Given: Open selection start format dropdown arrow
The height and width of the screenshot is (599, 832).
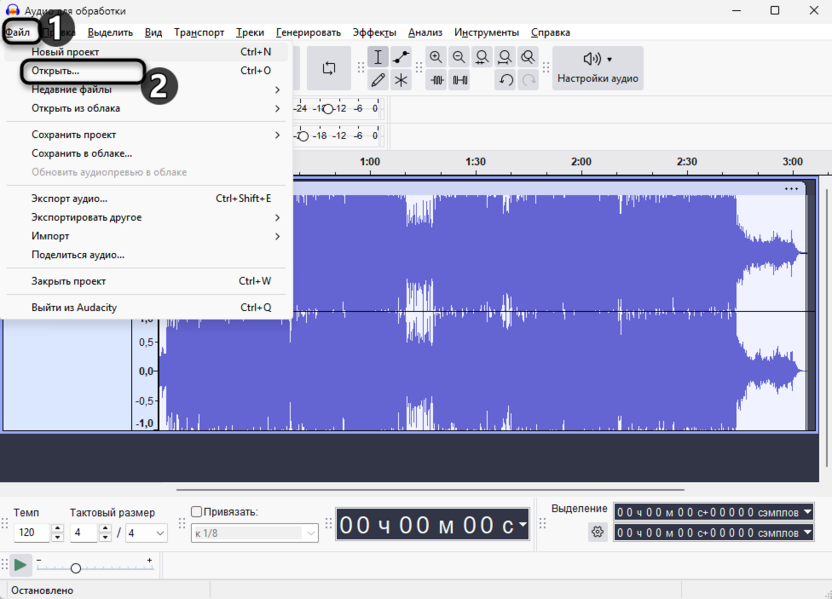Looking at the screenshot, I should (x=808, y=511).
